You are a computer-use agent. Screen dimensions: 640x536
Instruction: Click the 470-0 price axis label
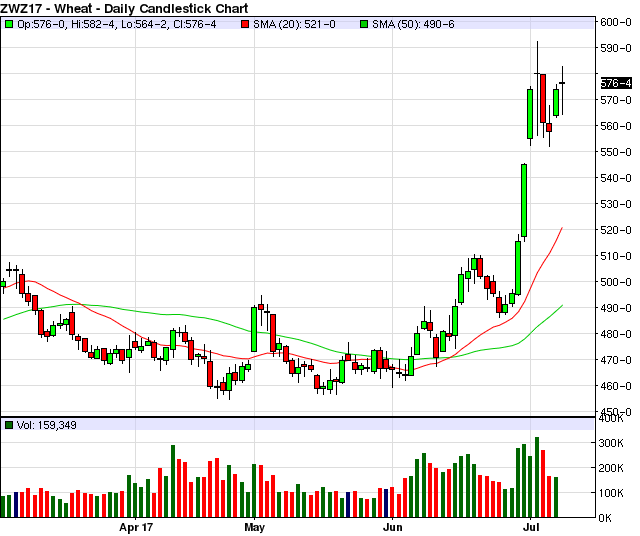coord(616,360)
